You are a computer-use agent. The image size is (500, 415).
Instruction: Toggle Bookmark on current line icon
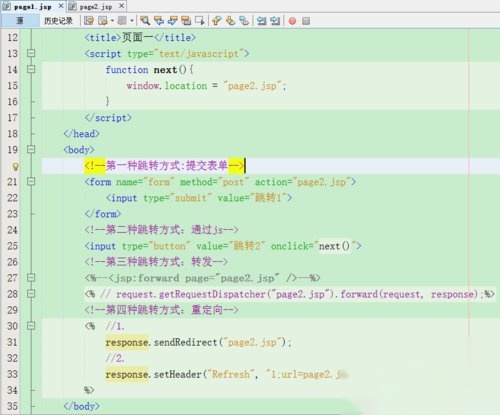tap(244, 21)
